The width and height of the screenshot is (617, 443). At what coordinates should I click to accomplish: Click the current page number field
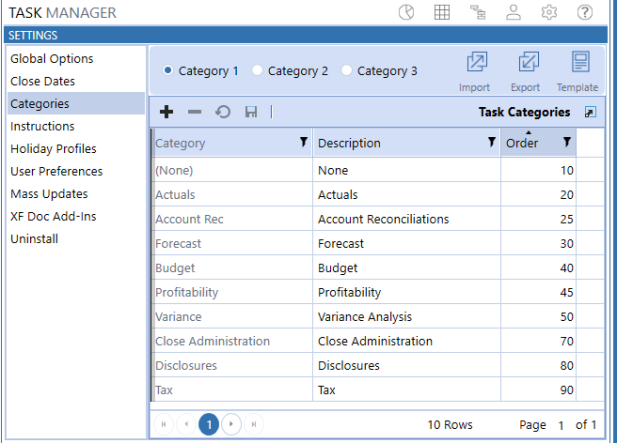pos(561,425)
